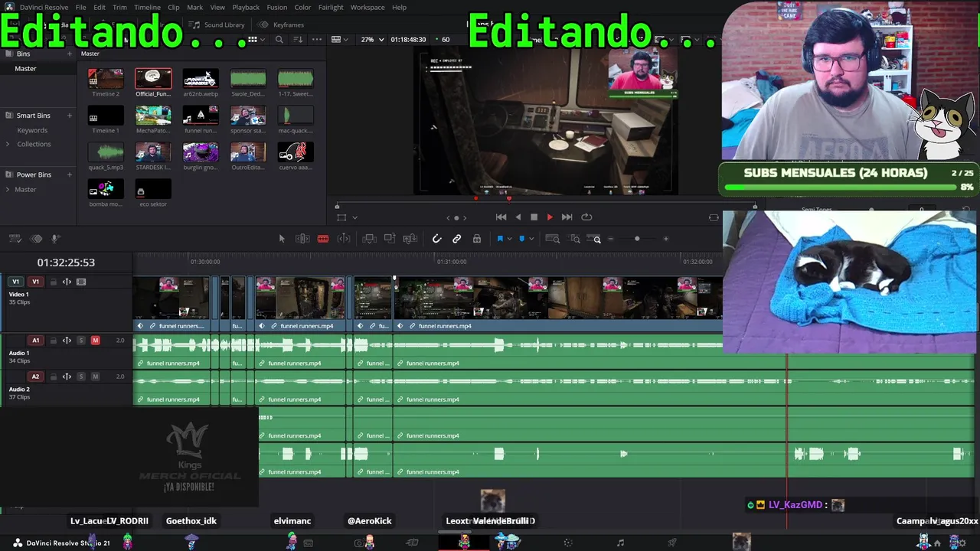This screenshot has height=551, width=980.
Task: Add a new Smart Bin with plus
Action: tap(69, 116)
